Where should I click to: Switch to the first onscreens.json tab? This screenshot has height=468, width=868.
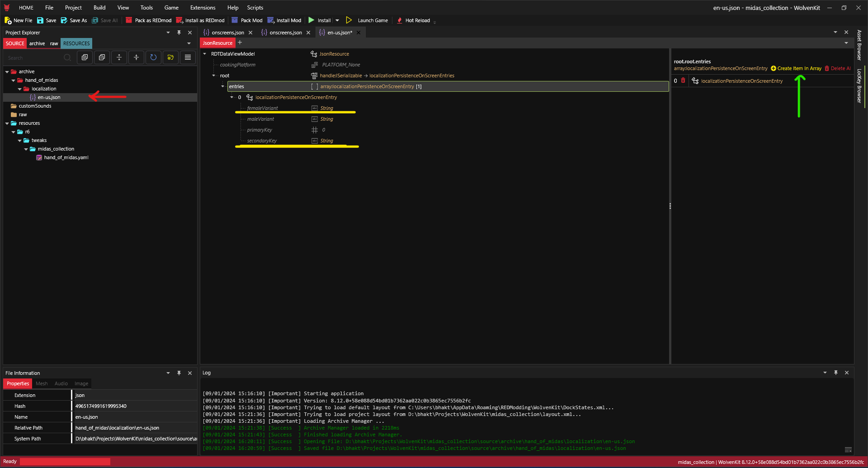tap(227, 33)
